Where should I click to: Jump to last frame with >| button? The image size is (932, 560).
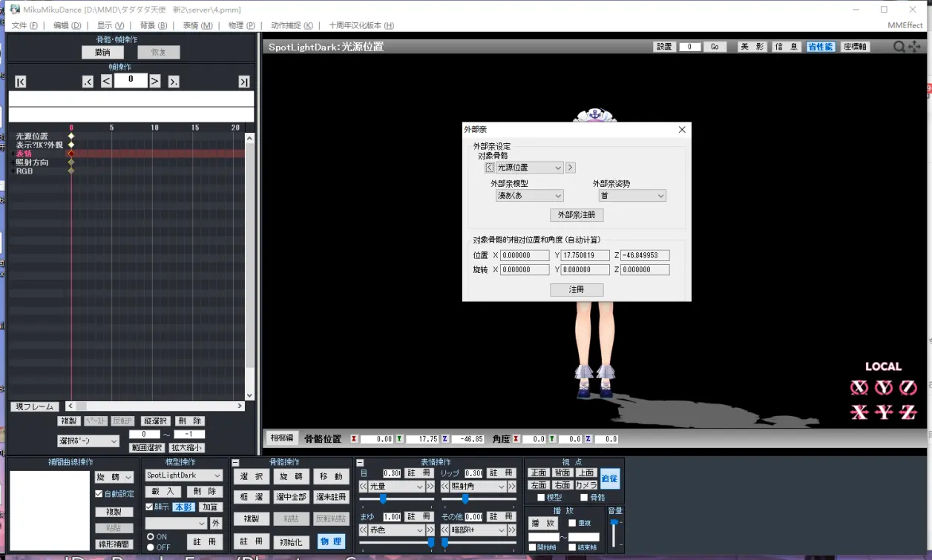point(243,82)
